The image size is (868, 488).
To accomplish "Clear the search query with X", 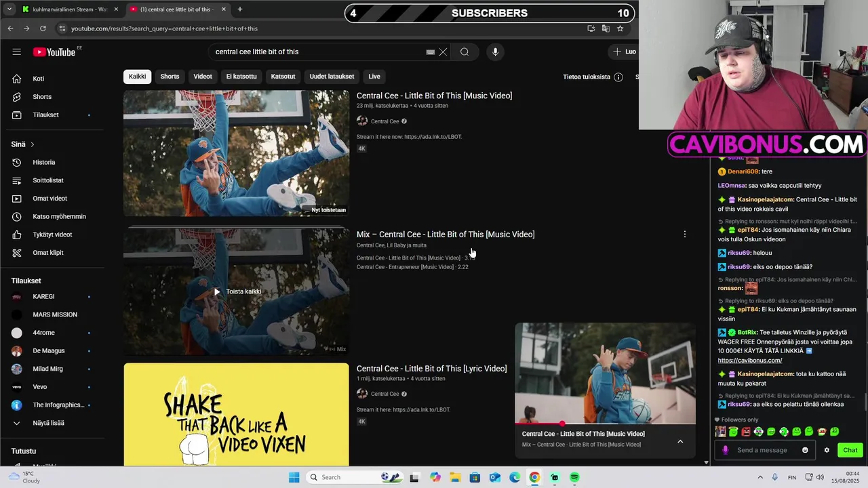I will (443, 52).
